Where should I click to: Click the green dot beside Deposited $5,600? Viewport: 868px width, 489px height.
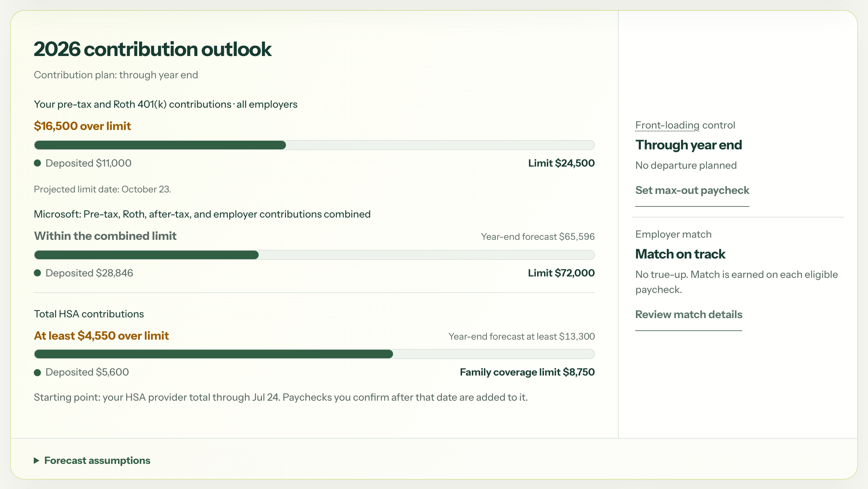click(37, 372)
